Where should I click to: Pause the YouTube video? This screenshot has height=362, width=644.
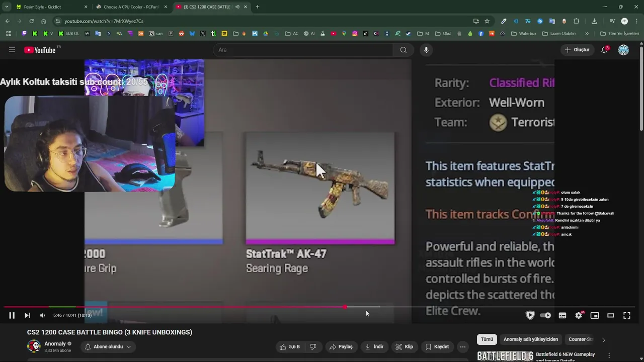[x=12, y=315]
